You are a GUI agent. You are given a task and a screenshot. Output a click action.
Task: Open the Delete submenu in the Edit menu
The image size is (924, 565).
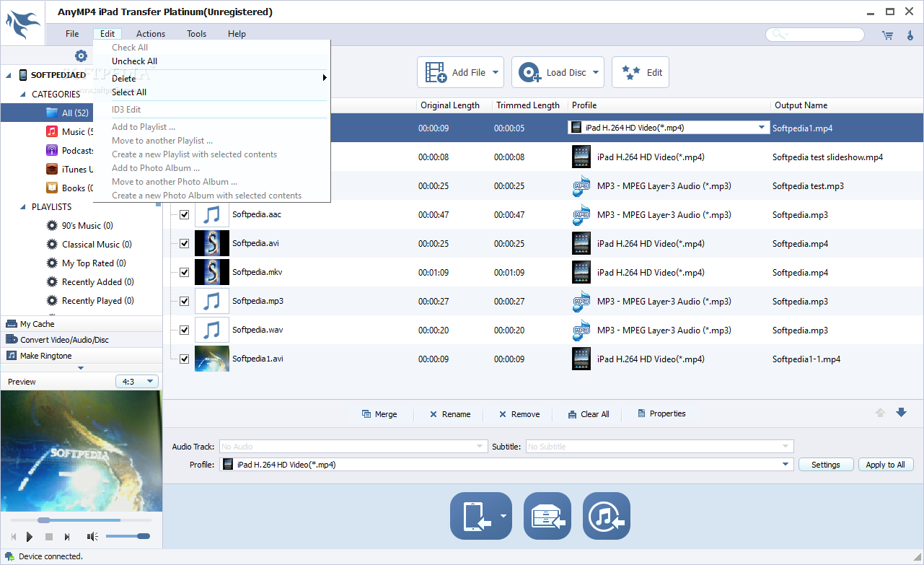coord(211,78)
